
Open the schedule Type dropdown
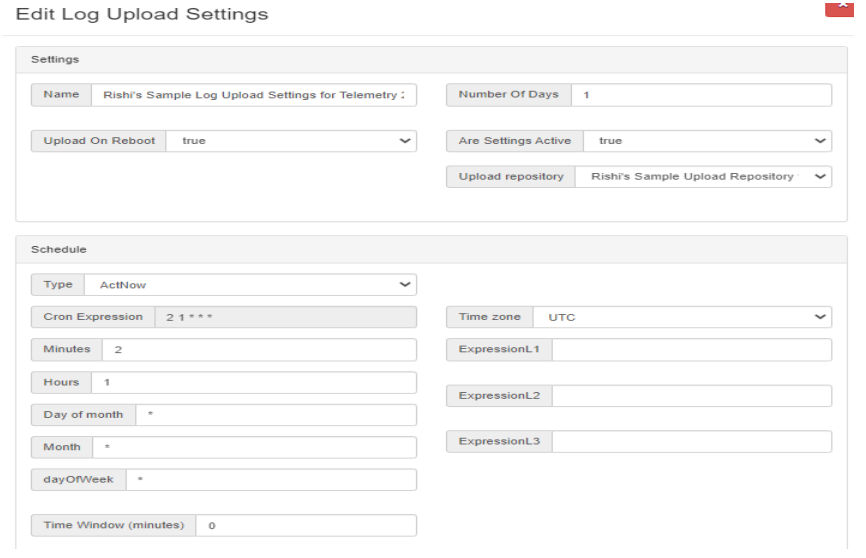click(250, 285)
